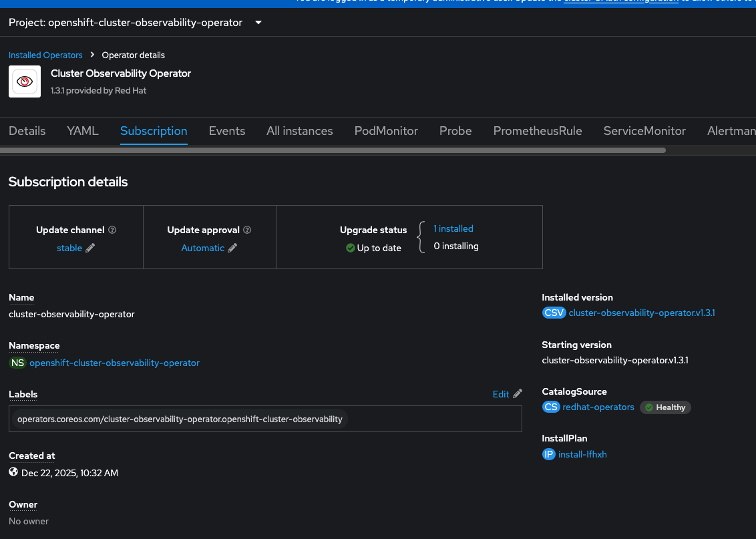Click the CSV resource badge

click(x=554, y=313)
